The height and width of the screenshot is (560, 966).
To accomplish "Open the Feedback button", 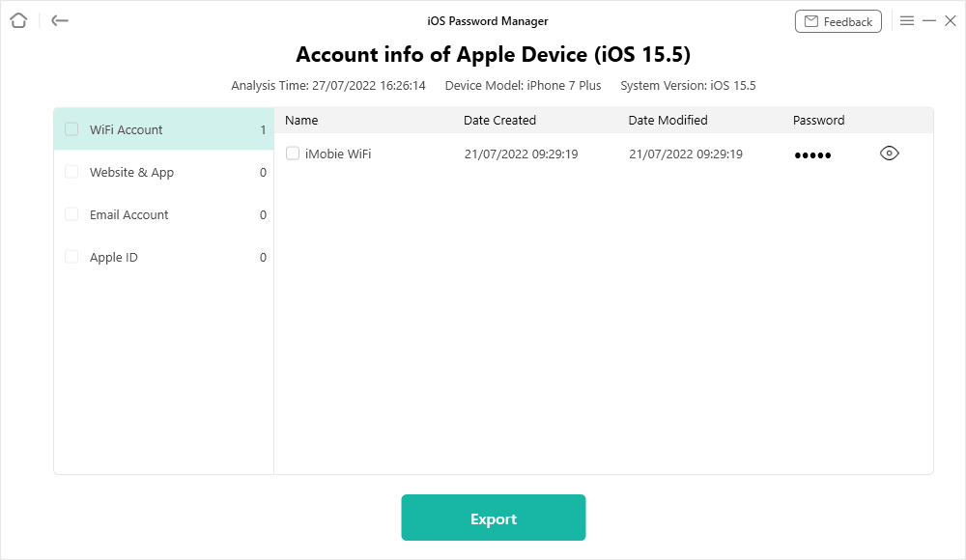I will [x=838, y=21].
